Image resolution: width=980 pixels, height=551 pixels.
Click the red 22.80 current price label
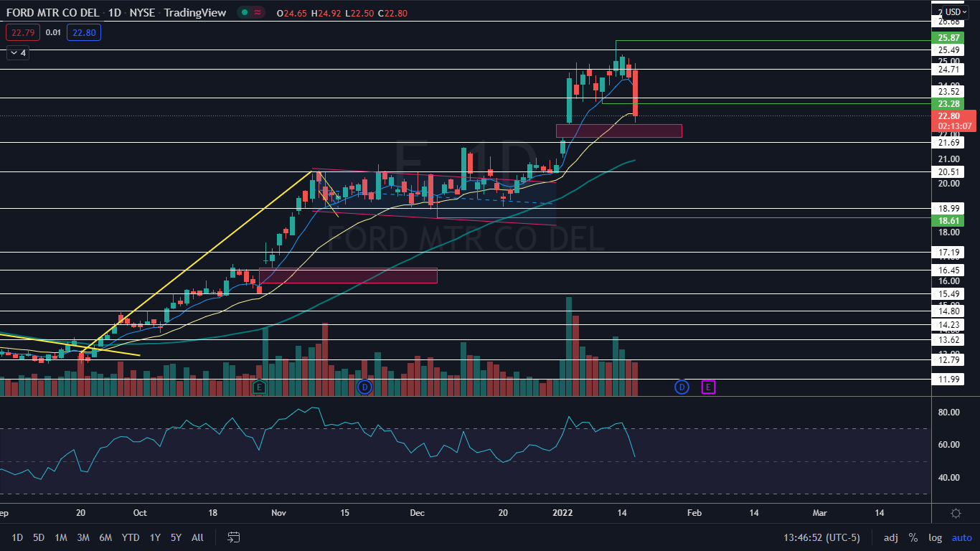tap(948, 116)
